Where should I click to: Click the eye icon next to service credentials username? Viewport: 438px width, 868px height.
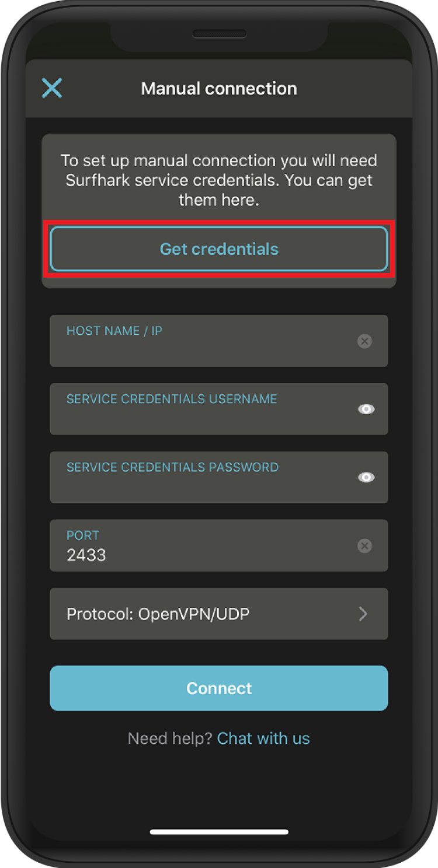pos(366,409)
